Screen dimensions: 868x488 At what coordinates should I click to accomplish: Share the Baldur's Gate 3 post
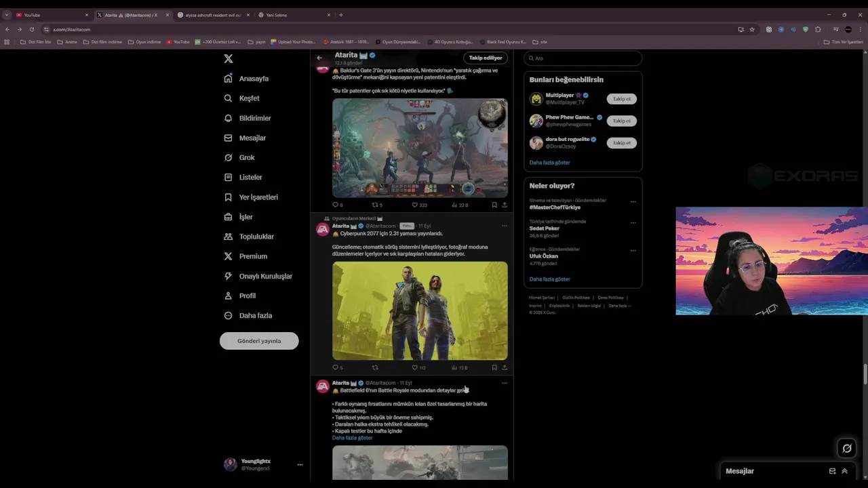click(505, 205)
